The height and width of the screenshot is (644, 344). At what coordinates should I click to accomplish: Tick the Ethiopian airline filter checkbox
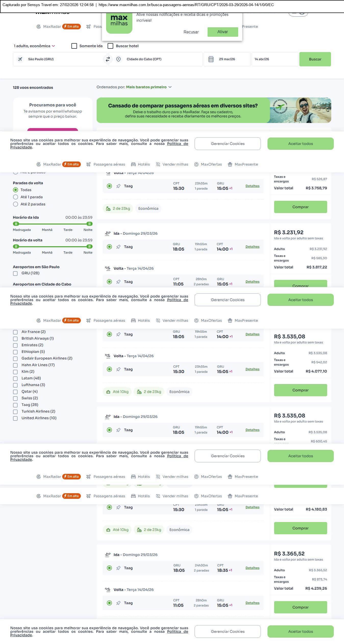click(x=15, y=352)
